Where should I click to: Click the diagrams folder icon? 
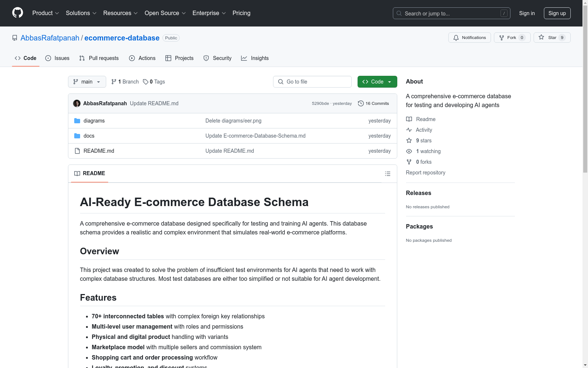77,121
